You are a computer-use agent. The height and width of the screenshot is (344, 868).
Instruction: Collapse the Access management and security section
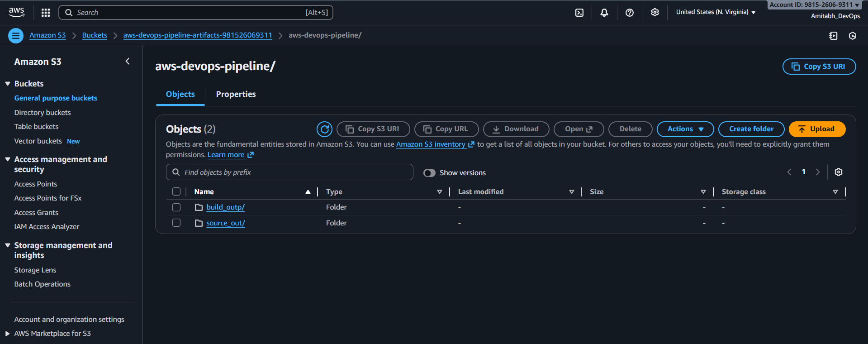point(8,159)
